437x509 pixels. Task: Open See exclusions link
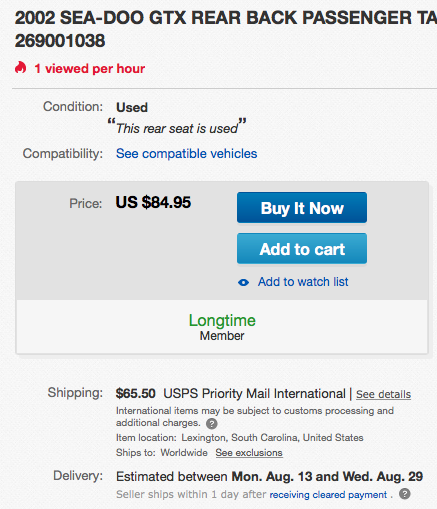tap(249, 453)
